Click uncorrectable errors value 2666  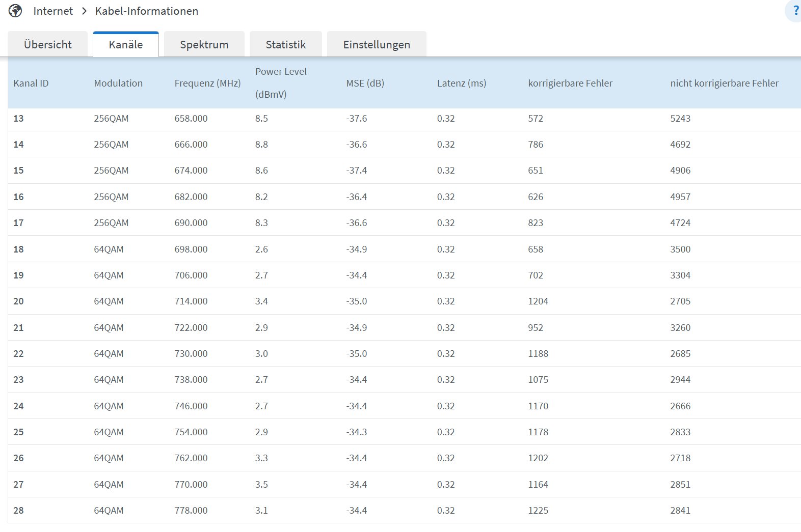(680, 406)
